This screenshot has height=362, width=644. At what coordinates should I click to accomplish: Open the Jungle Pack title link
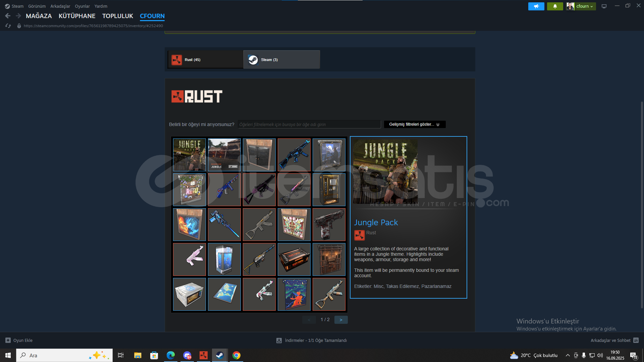(376, 223)
